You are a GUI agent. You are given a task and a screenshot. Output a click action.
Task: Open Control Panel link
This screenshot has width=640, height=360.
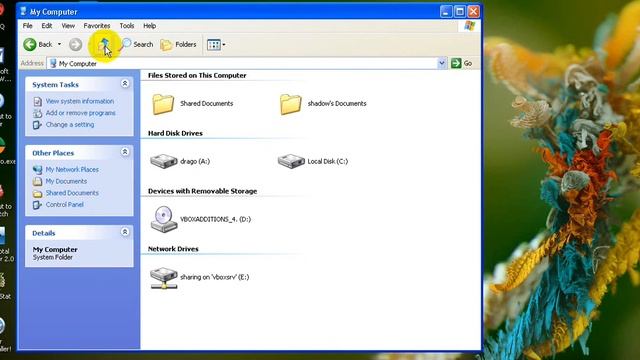[64, 205]
